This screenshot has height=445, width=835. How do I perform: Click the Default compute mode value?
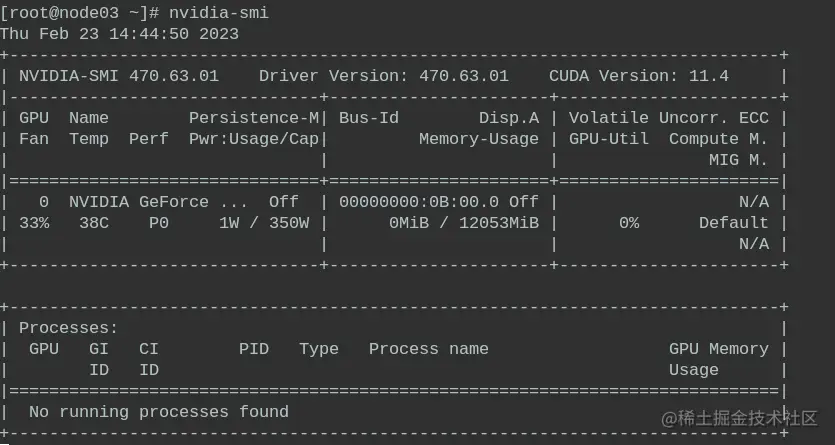click(733, 222)
